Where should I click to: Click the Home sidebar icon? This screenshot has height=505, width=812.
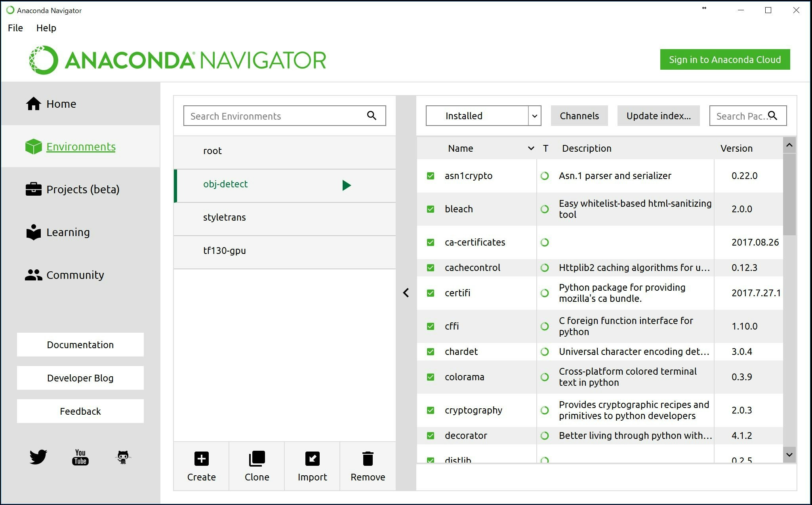click(x=32, y=103)
